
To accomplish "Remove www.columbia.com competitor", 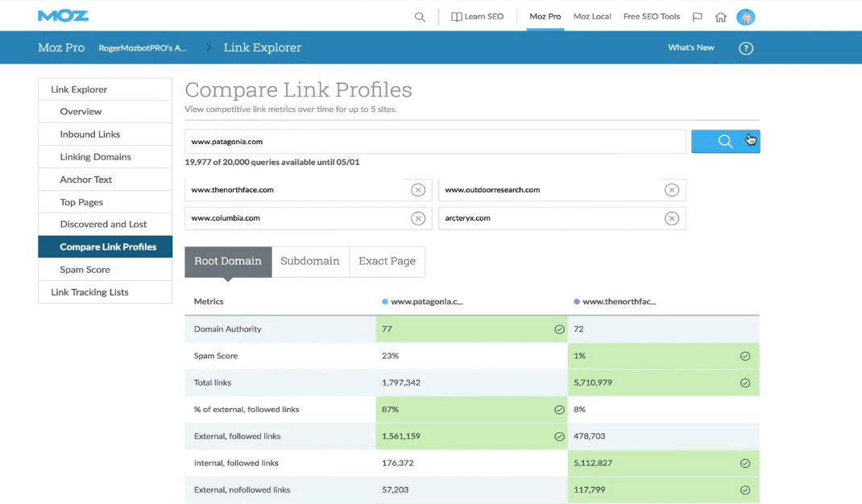I will [418, 218].
